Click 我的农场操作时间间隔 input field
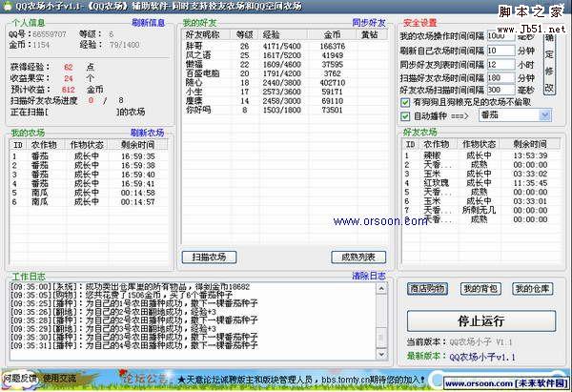 500,36
